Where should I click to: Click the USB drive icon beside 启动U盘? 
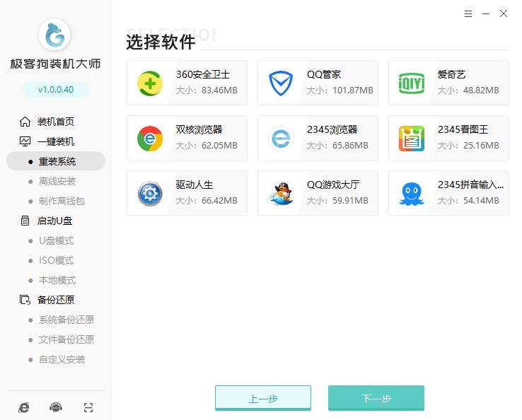[25, 221]
